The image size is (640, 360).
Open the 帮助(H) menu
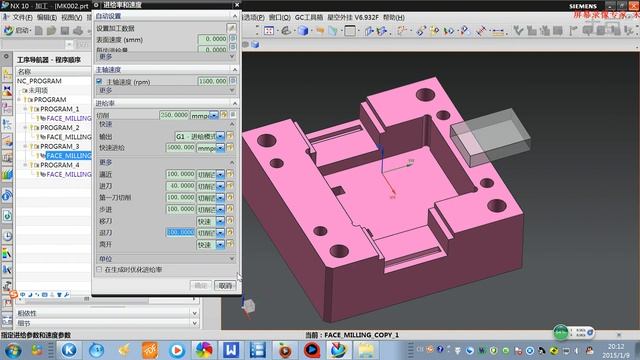coord(394,17)
